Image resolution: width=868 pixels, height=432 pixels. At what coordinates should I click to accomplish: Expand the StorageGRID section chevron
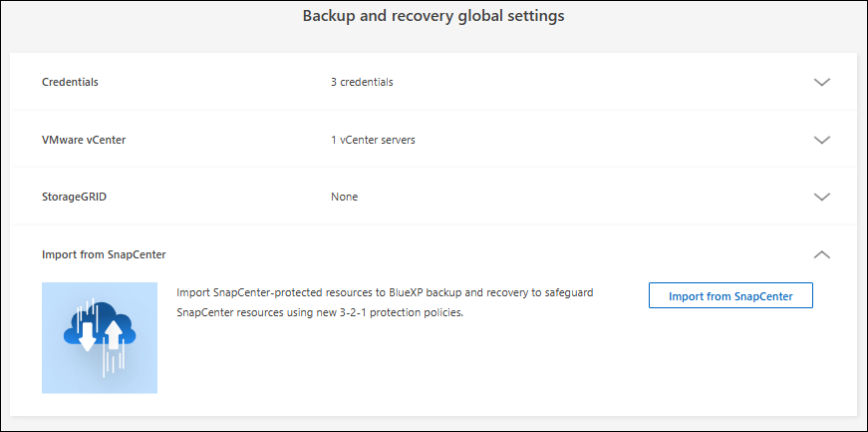coord(821,197)
